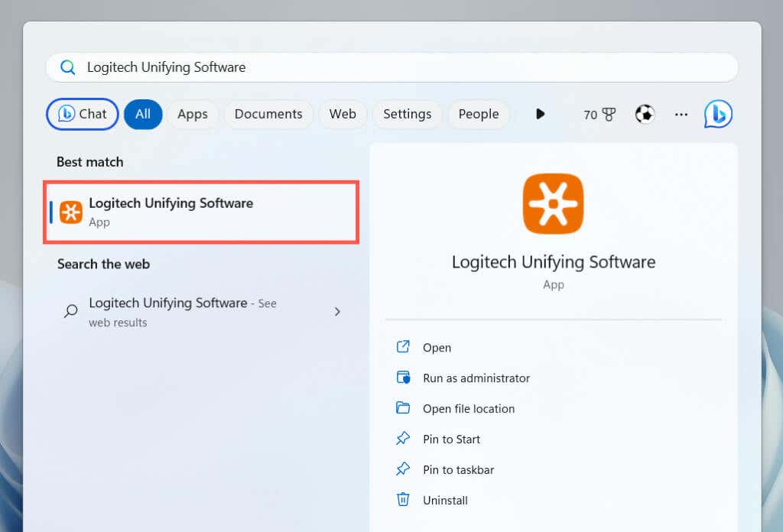The width and height of the screenshot is (783, 532).
Task: Select the Documents filter tab
Action: point(268,114)
